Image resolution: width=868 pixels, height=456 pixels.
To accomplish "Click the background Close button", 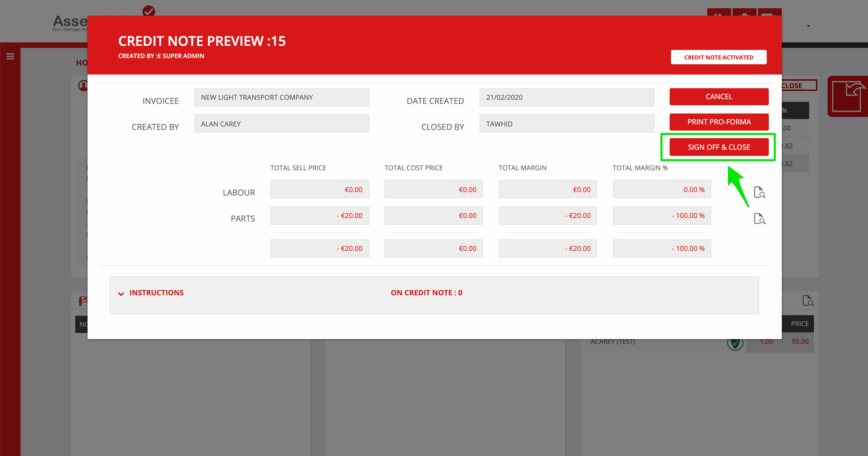I will pos(797,85).
